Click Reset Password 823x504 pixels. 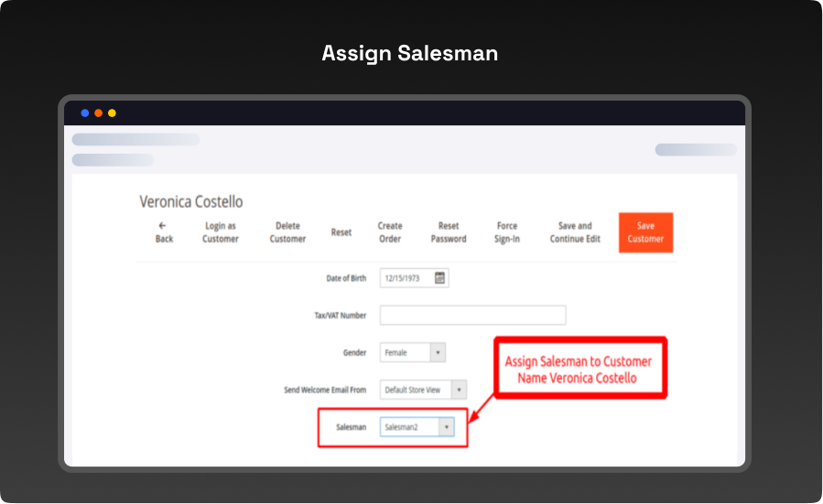pyautogui.click(x=449, y=232)
